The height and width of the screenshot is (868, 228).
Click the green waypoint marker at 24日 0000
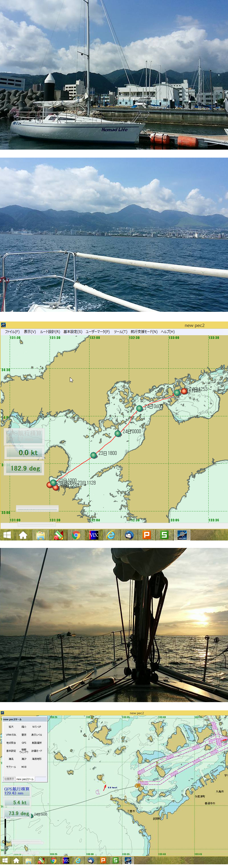coord(118,433)
